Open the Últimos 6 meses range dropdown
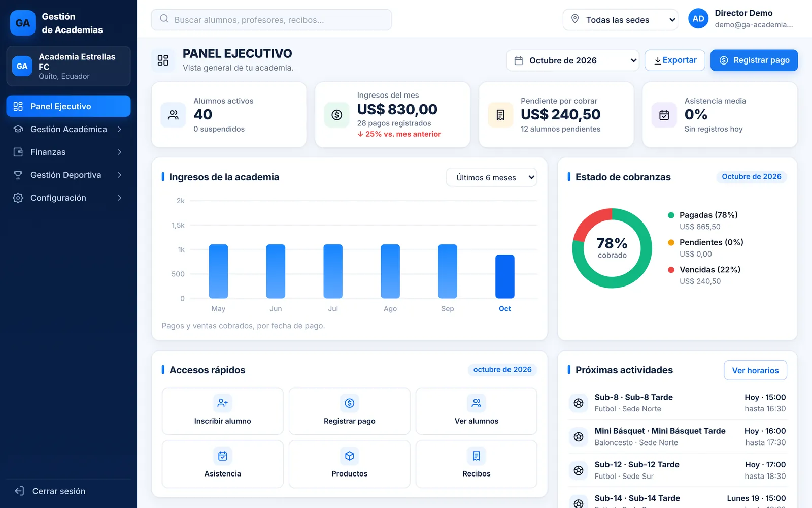 coord(491,177)
